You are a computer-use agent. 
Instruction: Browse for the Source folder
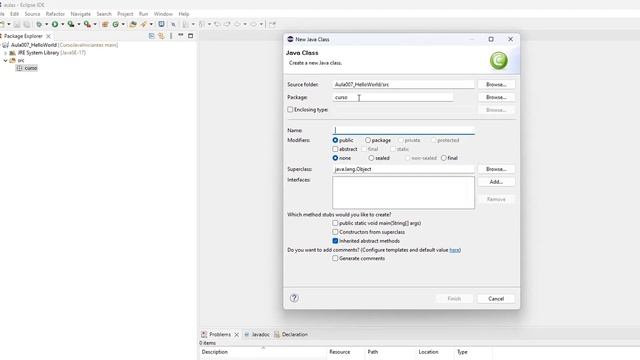[x=496, y=84]
